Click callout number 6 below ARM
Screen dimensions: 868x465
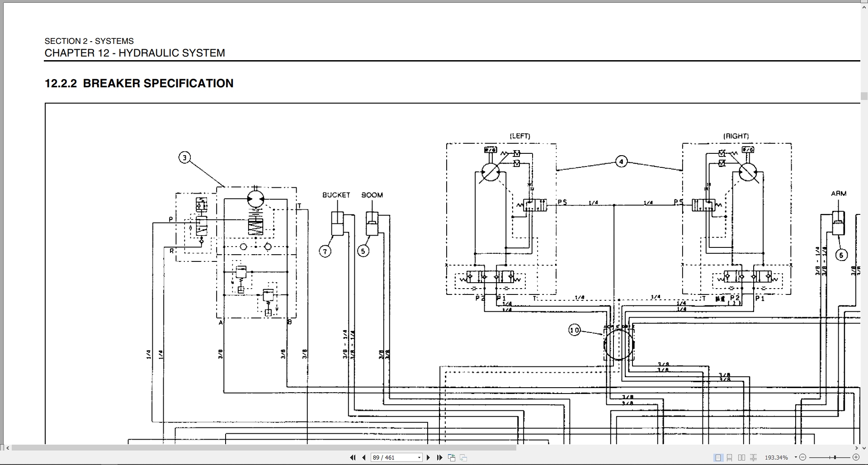coord(841,255)
